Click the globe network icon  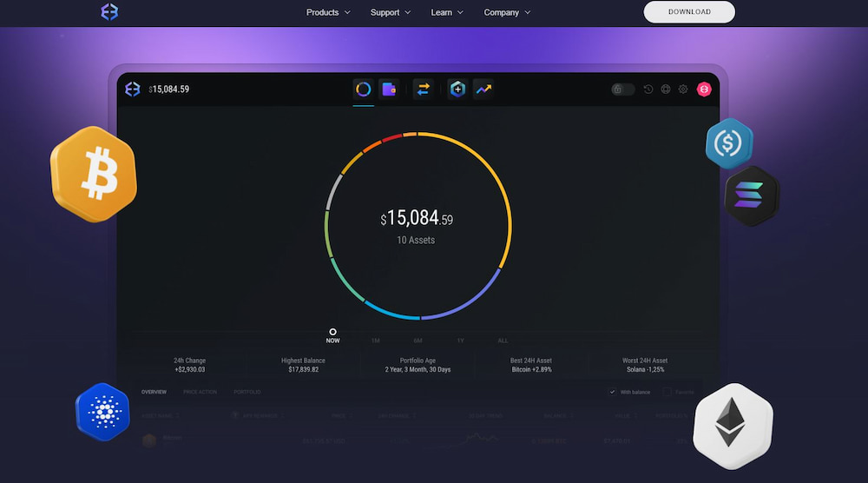[666, 89]
